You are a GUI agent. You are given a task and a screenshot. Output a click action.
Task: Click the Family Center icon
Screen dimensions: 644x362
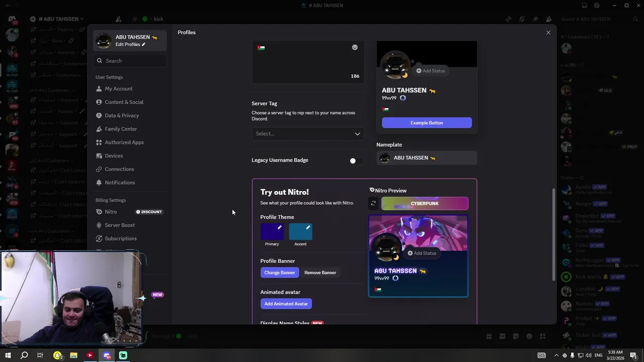(x=99, y=129)
